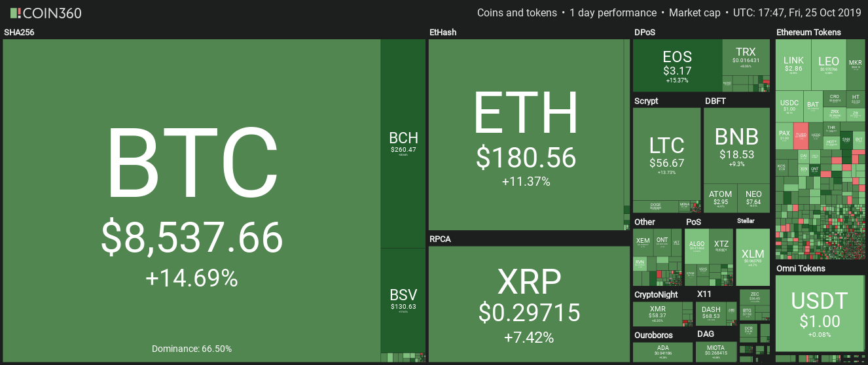868x365 pixels.
Task: Click the Ethereum Tokens group header
Action: tap(809, 32)
